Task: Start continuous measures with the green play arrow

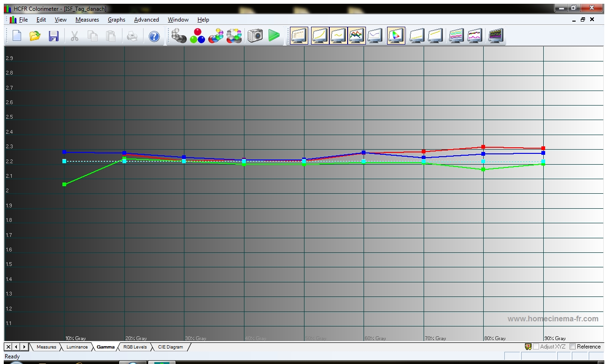Action: [274, 36]
